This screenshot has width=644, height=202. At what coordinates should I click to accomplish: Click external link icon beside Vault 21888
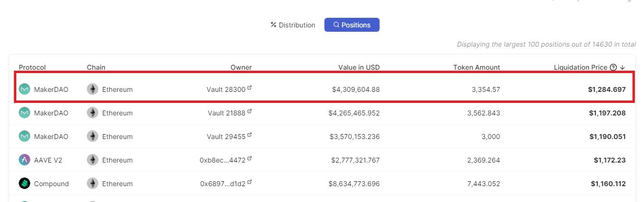click(x=250, y=112)
